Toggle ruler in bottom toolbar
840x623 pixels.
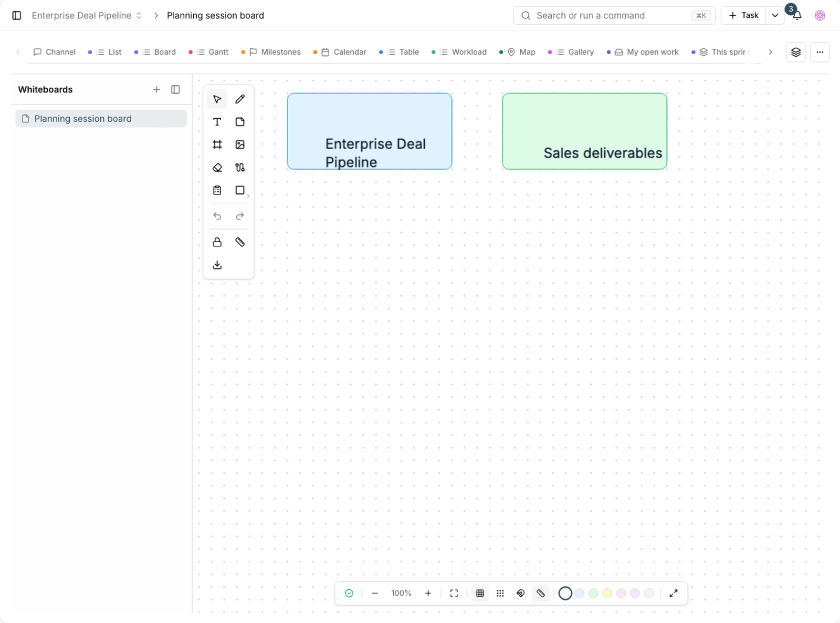click(541, 594)
